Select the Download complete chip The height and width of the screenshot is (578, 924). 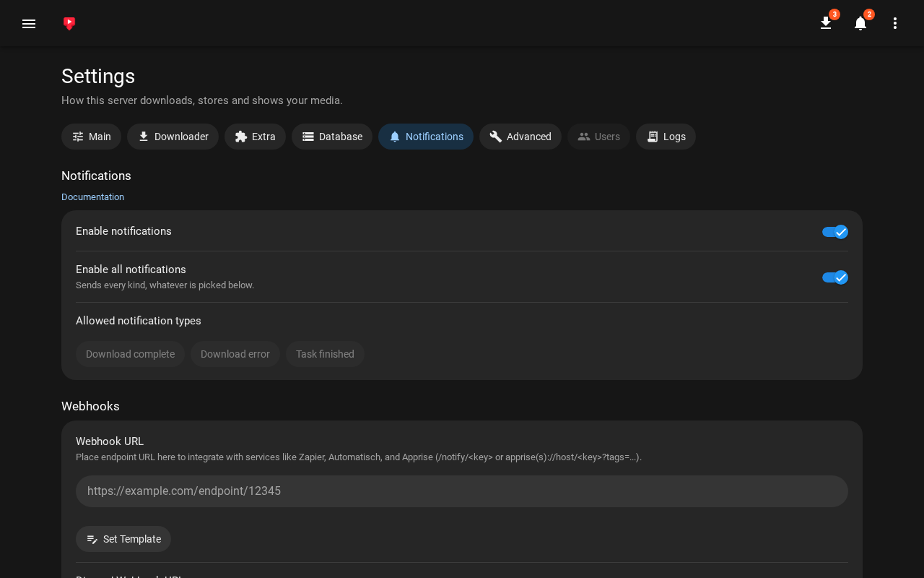click(x=130, y=354)
